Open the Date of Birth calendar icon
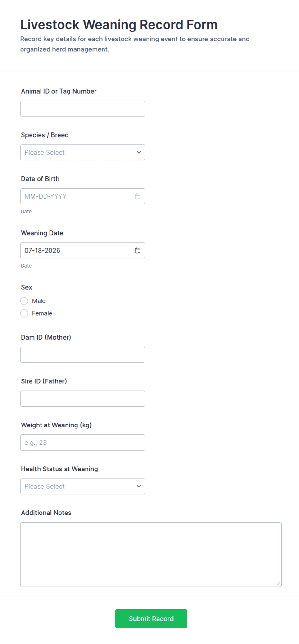This screenshot has height=644, width=299. click(138, 196)
